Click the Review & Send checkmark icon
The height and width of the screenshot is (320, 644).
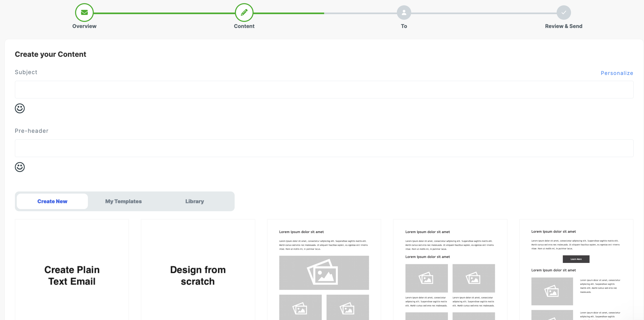(x=564, y=13)
